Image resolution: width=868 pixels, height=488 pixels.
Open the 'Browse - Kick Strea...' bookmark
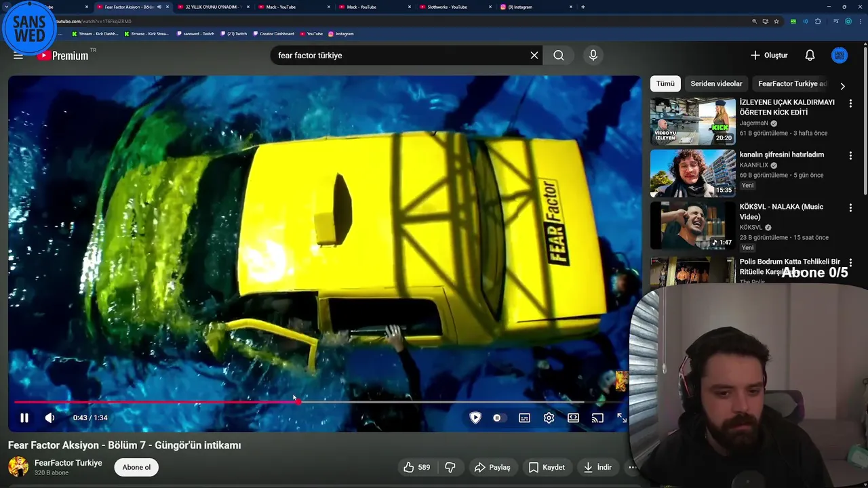pyautogui.click(x=146, y=33)
